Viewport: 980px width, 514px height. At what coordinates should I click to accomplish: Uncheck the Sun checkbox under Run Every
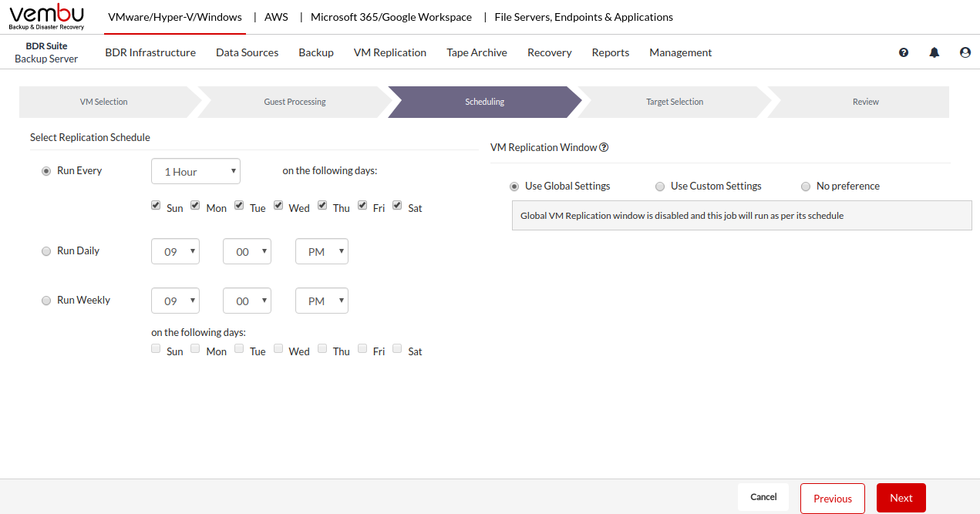click(156, 206)
